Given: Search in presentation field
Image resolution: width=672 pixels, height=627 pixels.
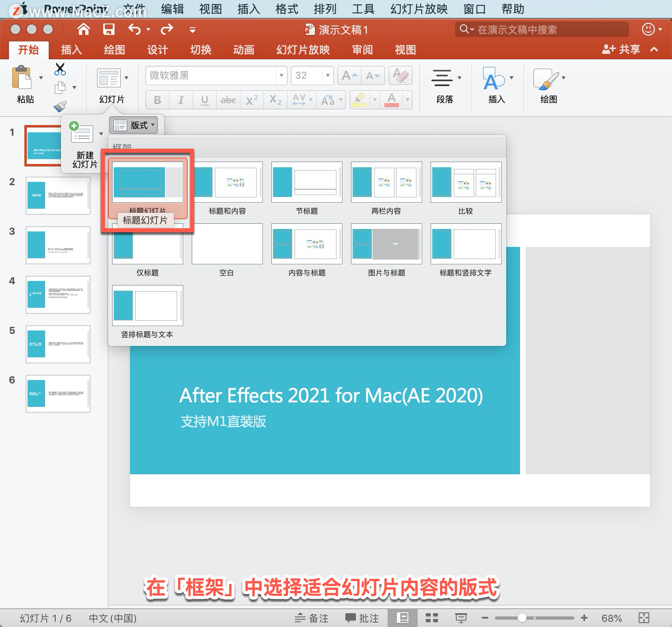Looking at the screenshot, I should pos(541,29).
